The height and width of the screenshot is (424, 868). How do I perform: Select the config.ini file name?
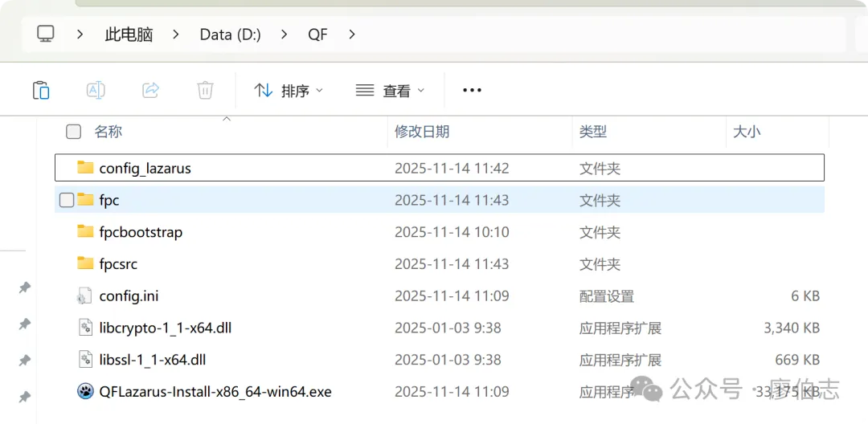click(x=129, y=296)
